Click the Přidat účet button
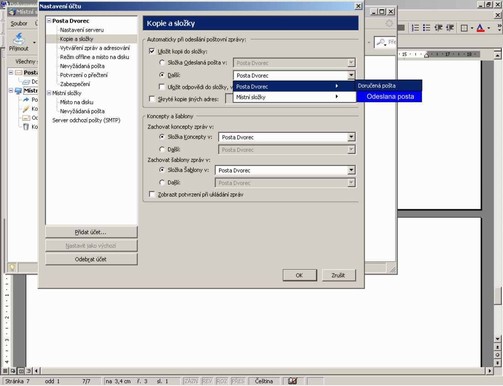 91,232
